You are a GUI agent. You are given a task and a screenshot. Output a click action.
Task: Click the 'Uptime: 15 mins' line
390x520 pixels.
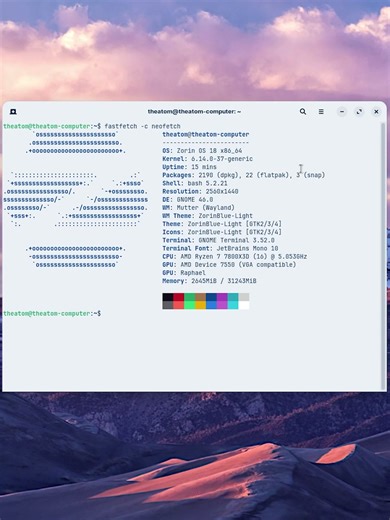[x=189, y=167]
